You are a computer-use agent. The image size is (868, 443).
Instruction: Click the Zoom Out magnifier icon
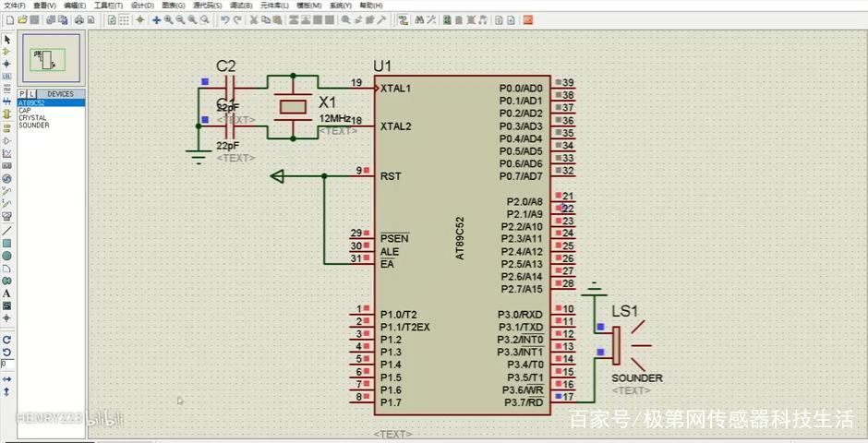click(180, 20)
